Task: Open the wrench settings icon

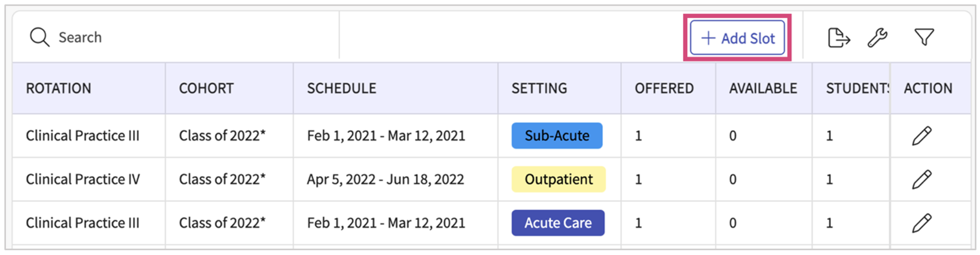Action: tap(878, 38)
